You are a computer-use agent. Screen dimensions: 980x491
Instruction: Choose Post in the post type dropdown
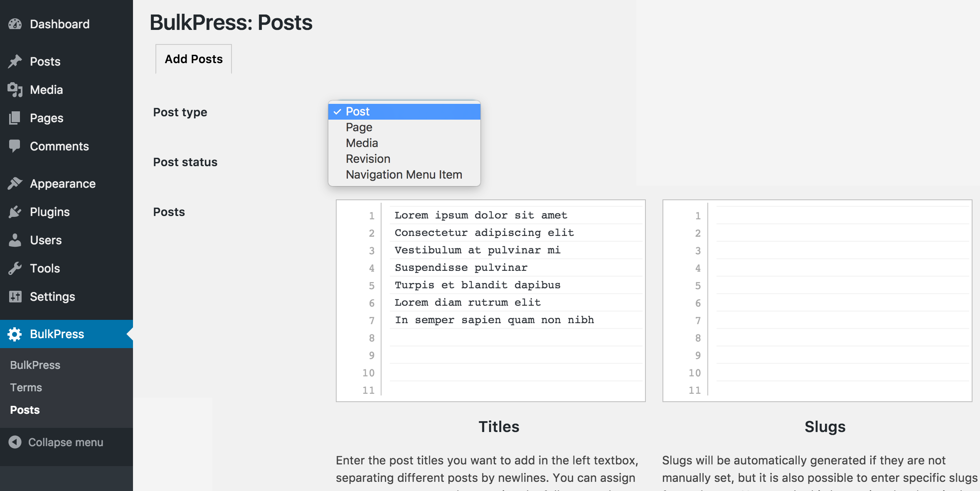(404, 111)
